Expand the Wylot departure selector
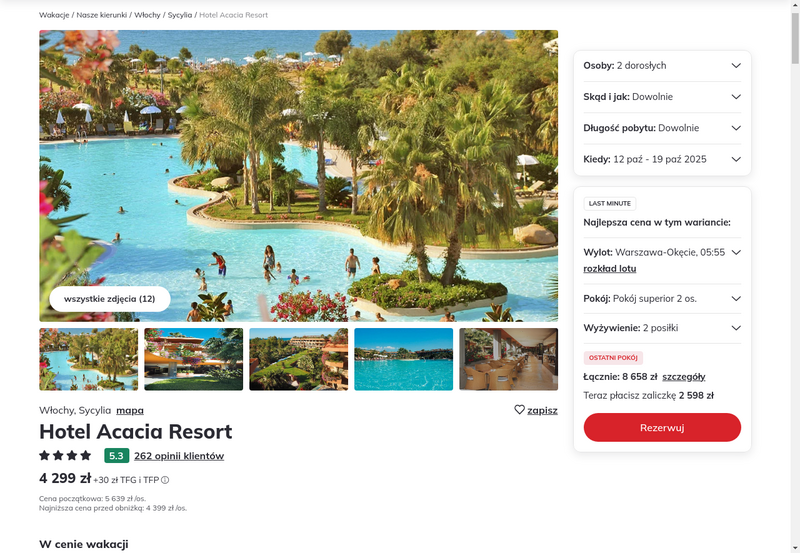Image resolution: width=800 pixels, height=553 pixels. [x=662, y=253]
